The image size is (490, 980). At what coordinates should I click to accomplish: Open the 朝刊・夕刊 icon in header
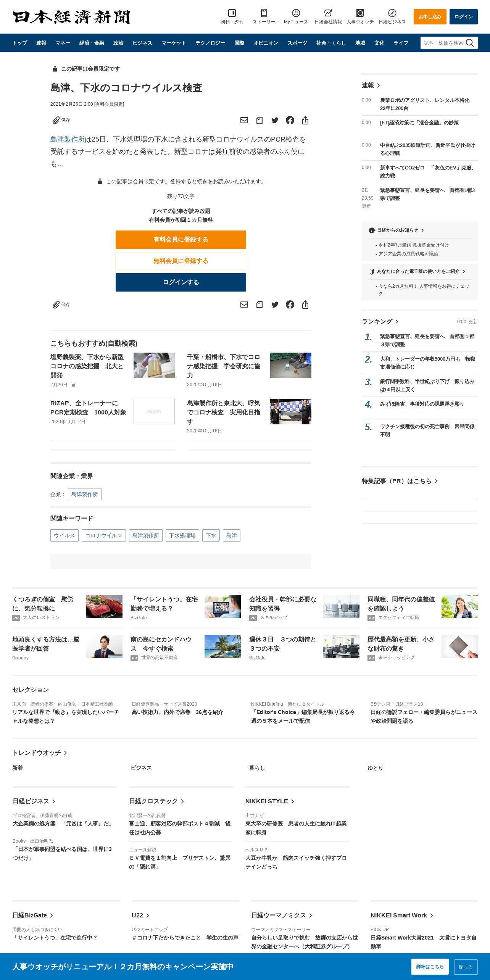[x=232, y=17]
